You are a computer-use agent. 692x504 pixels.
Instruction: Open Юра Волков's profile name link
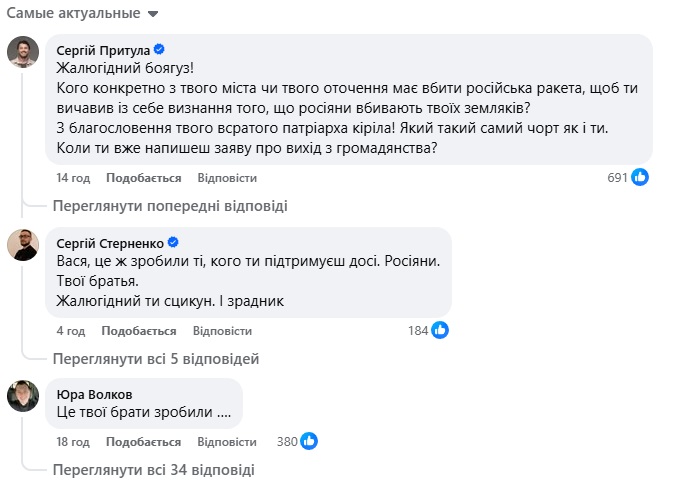point(96,394)
